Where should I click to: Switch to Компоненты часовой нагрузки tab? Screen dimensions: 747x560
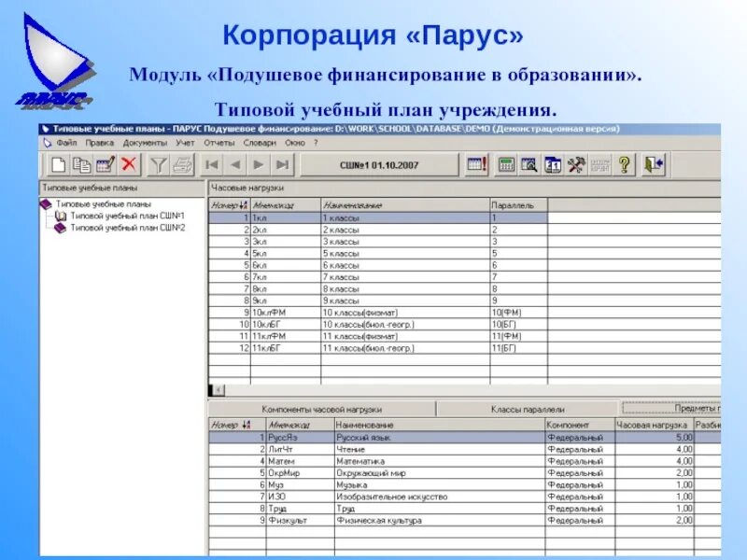(322, 409)
